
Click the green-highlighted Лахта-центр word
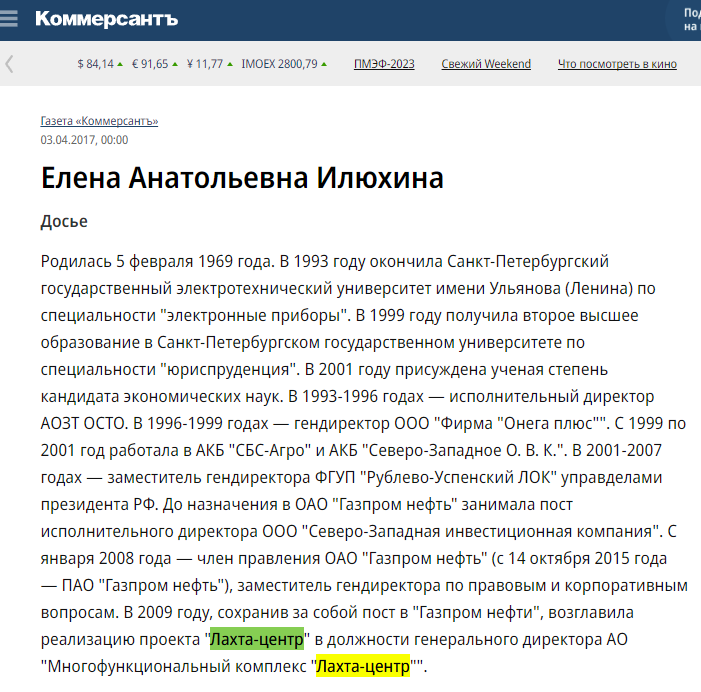pos(257,639)
